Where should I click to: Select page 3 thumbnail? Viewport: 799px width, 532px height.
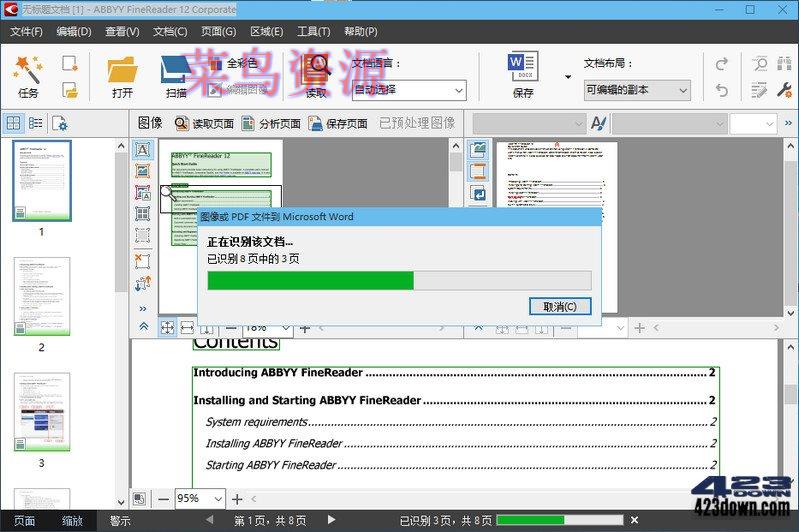click(x=42, y=412)
